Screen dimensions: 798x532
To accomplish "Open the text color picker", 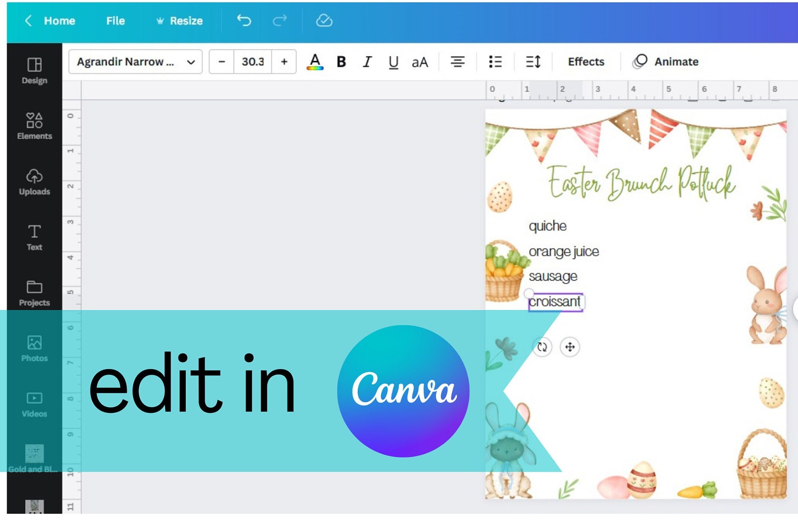I will (315, 62).
